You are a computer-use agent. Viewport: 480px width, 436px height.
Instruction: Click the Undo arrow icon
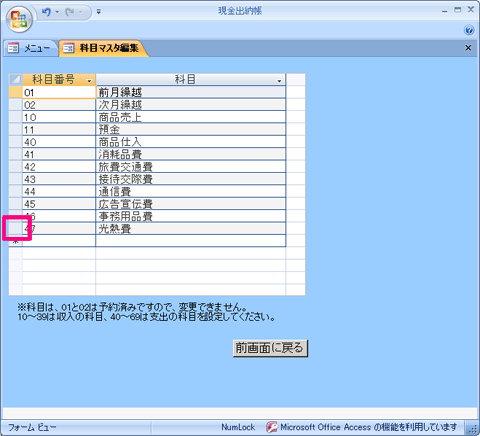(x=47, y=12)
